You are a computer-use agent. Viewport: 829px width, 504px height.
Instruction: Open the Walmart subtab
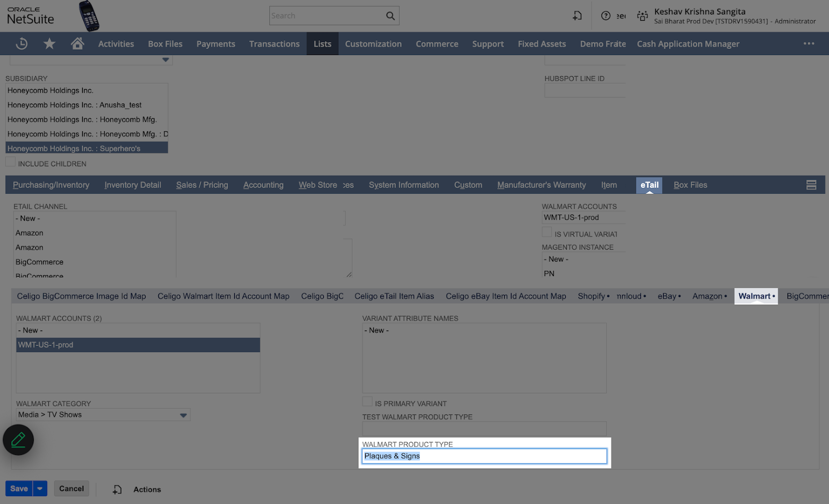pyautogui.click(x=756, y=296)
